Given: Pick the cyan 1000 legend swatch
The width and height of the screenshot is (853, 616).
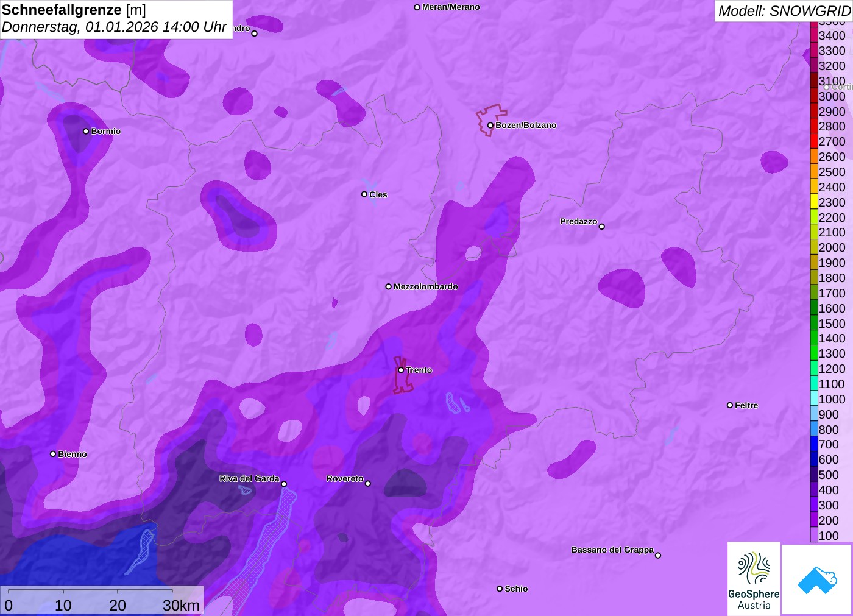Looking at the screenshot, I should (x=814, y=399).
